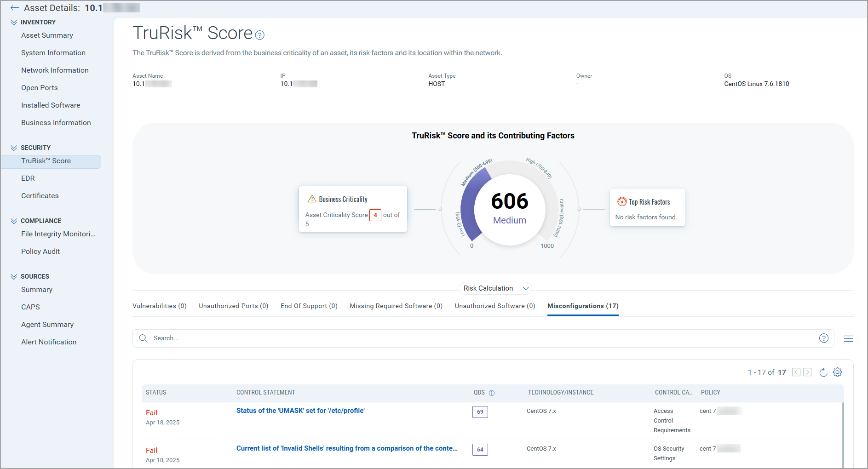Screen dimensions: 868x469
Task: Click in the Search field
Action: pos(483,338)
